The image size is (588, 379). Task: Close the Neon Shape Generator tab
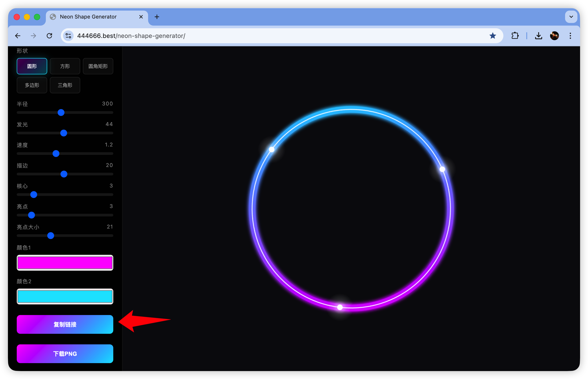[x=141, y=17]
